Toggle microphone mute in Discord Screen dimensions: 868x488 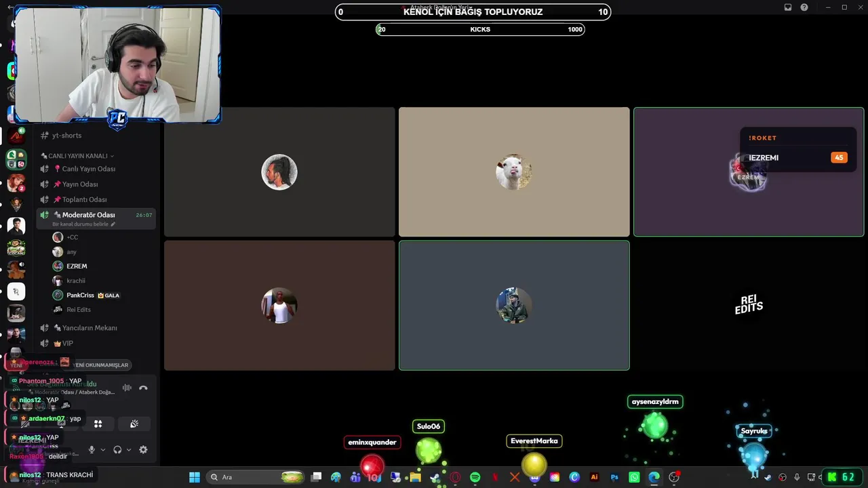pos(92,449)
